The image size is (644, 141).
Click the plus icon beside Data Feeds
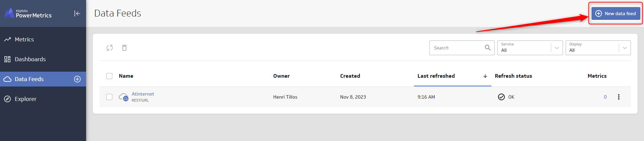(x=77, y=79)
